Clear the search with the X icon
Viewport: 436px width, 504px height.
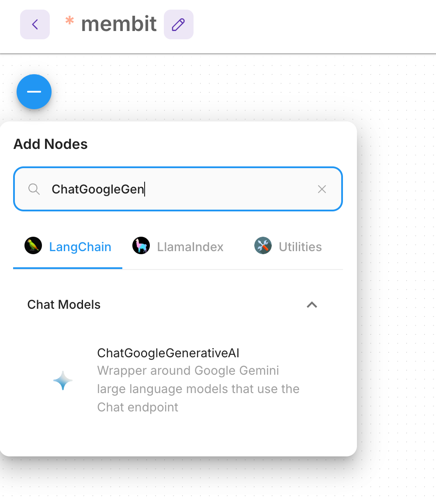pyautogui.click(x=322, y=189)
